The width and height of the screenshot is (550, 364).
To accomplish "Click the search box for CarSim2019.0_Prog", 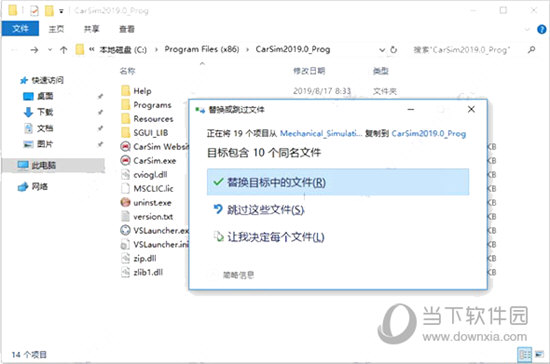I will (462, 50).
